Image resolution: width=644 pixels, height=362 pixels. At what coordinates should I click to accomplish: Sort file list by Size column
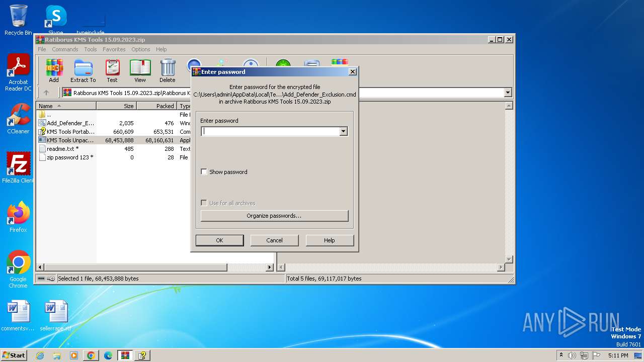tap(117, 106)
